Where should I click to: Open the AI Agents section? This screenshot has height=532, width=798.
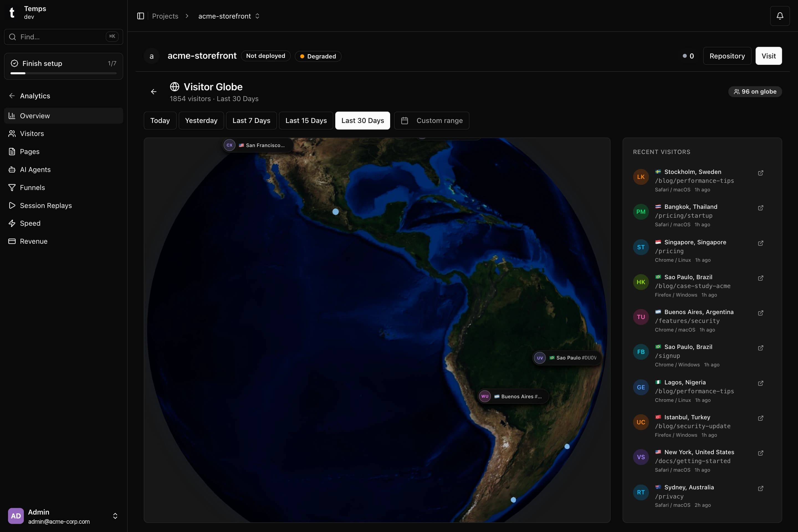[x=63, y=170]
